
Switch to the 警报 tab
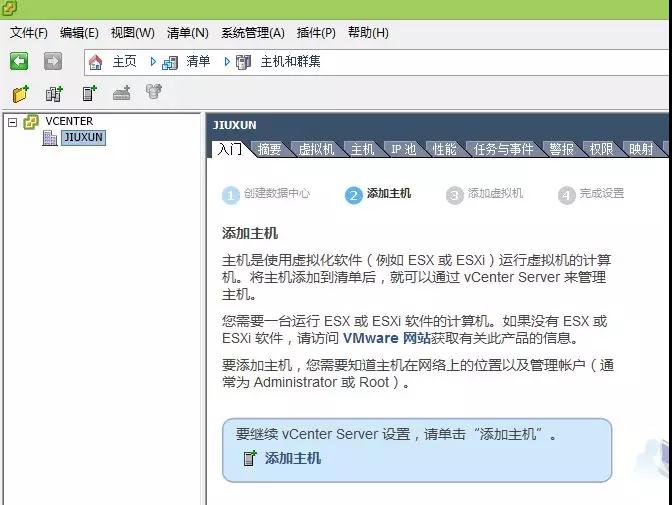pos(561,149)
